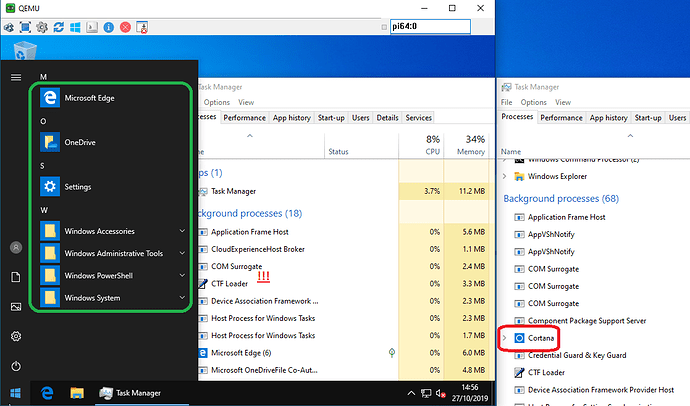
Task: Open the File menu in right Task Manager
Action: [506, 102]
